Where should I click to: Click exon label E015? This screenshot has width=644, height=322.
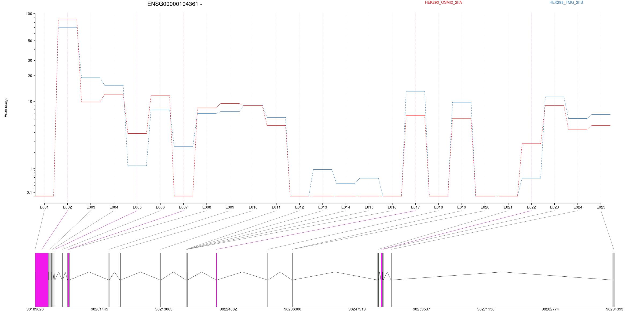(369, 207)
